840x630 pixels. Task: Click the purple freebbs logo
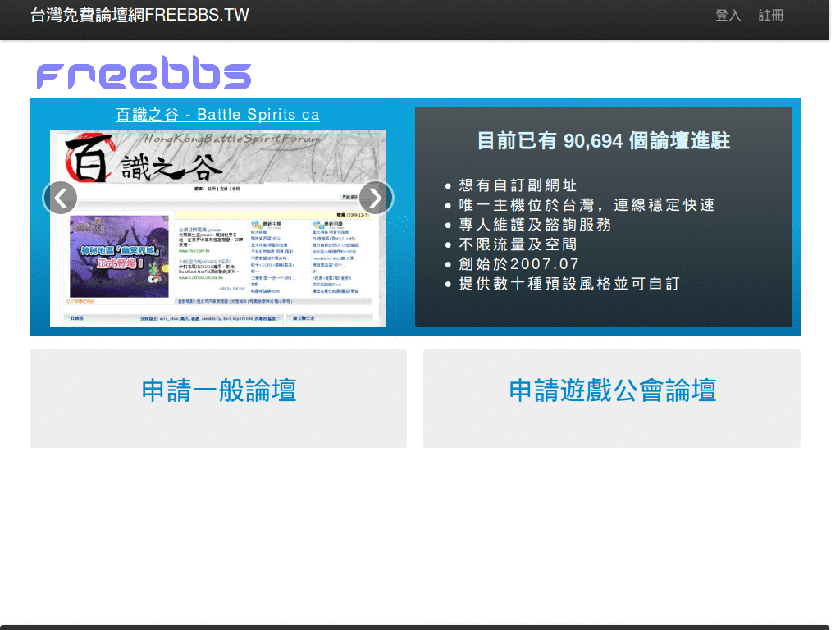[144, 72]
